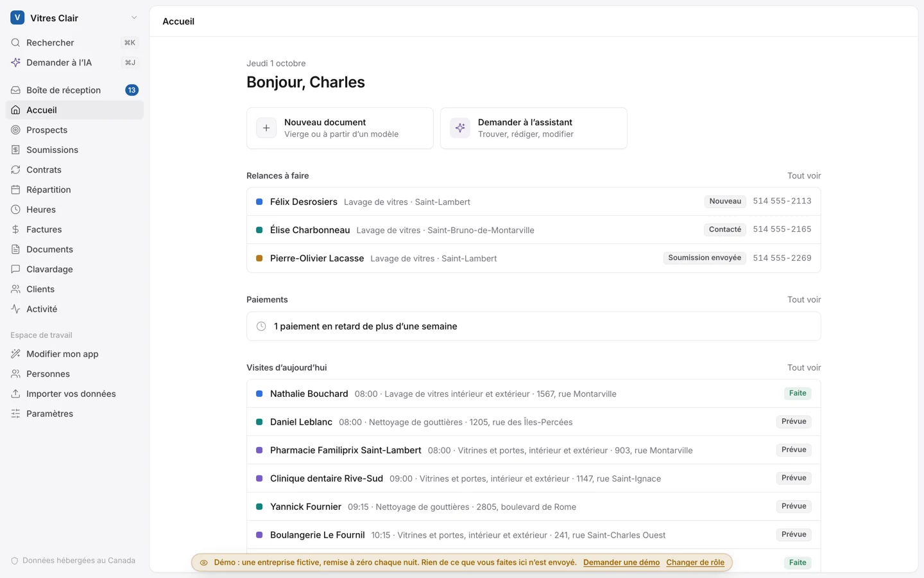Click the Changer de rôle link
This screenshot has width=924, height=578.
(x=695, y=563)
